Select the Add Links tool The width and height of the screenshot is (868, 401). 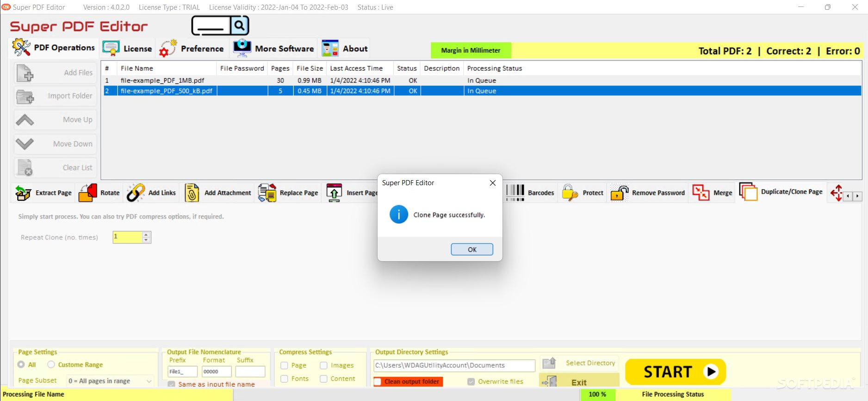point(152,193)
